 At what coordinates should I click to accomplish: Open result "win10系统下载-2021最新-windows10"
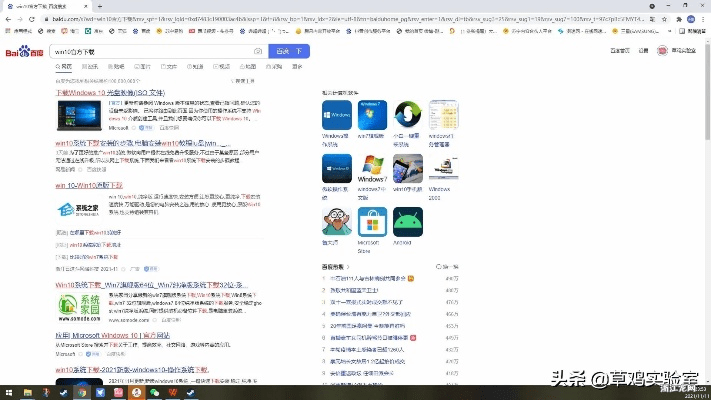(132, 370)
